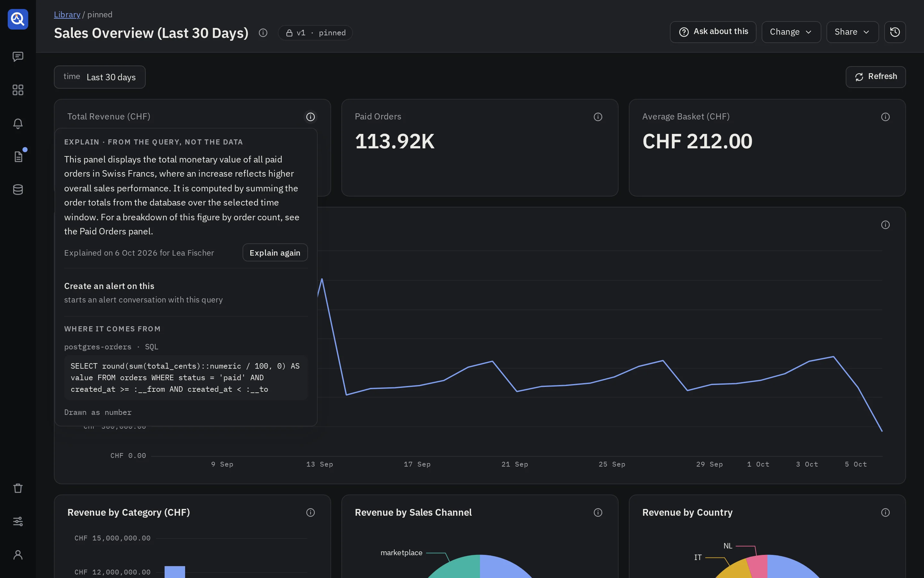This screenshot has width=924, height=578.
Task: Open the chat conversations sidebar icon
Action: click(18, 57)
